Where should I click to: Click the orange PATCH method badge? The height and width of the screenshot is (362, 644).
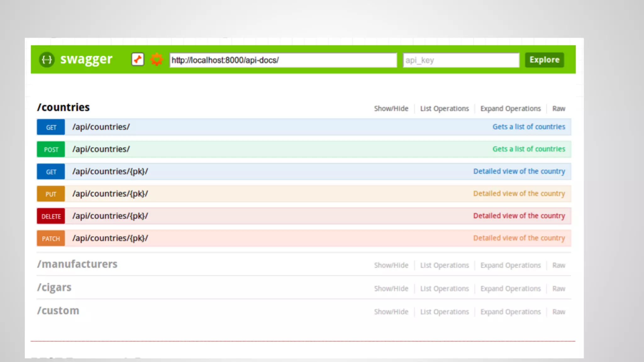51,239
